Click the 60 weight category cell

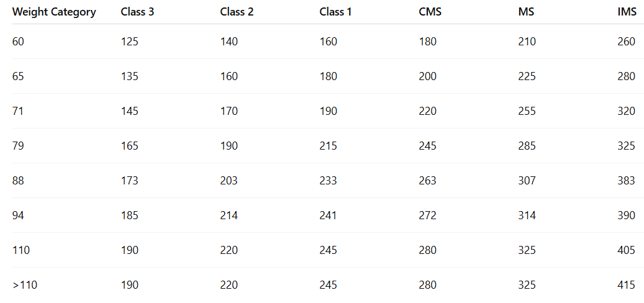point(19,42)
